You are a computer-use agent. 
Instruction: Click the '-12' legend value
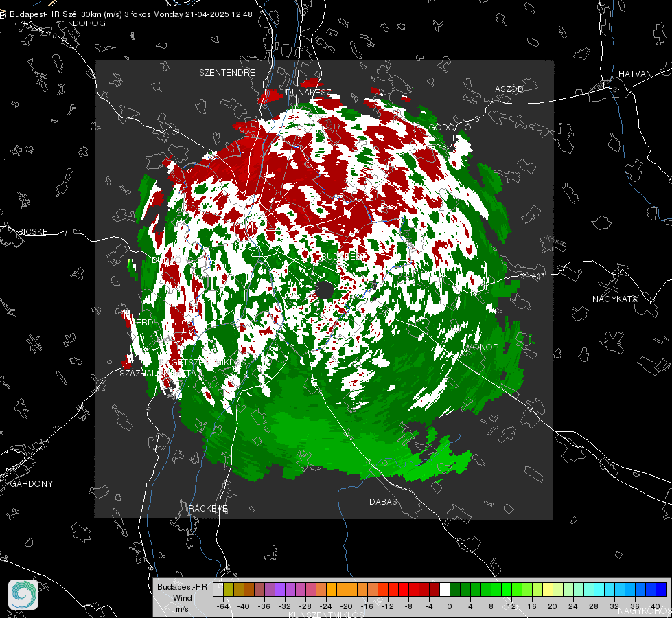(x=387, y=606)
